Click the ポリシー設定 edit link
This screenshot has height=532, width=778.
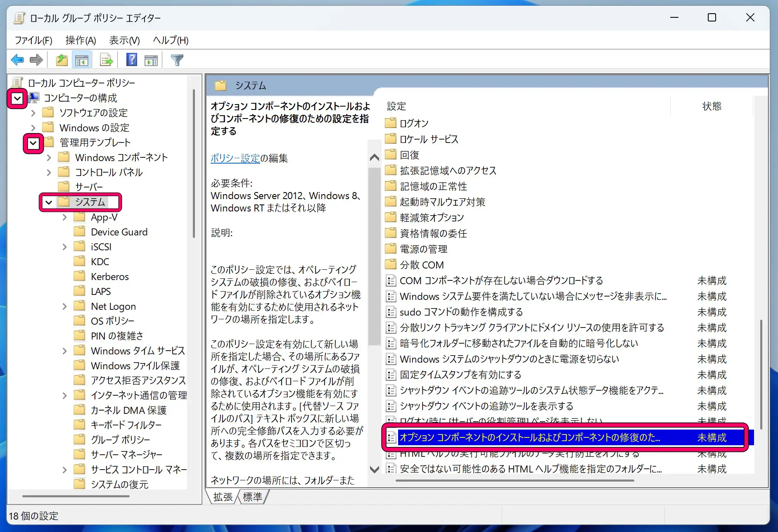point(235,158)
